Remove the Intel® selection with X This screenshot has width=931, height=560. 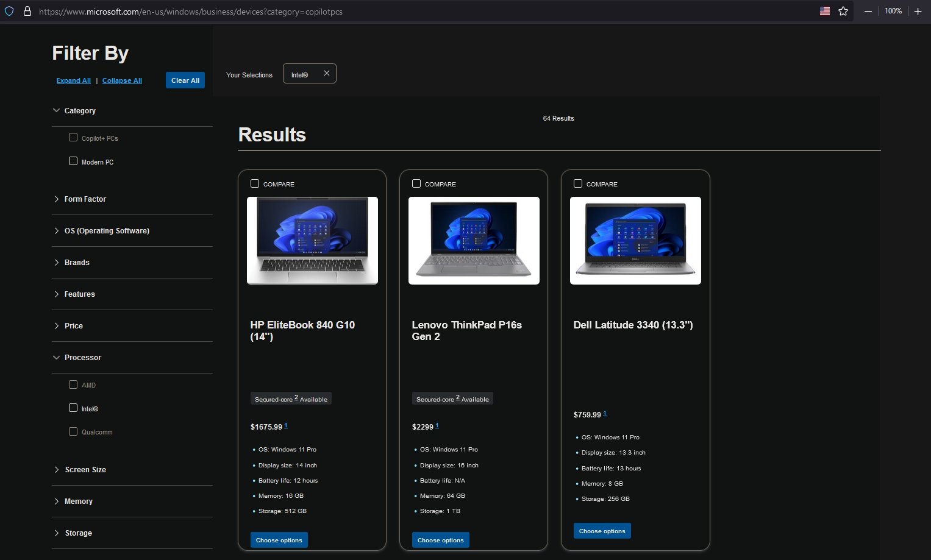pyautogui.click(x=327, y=73)
